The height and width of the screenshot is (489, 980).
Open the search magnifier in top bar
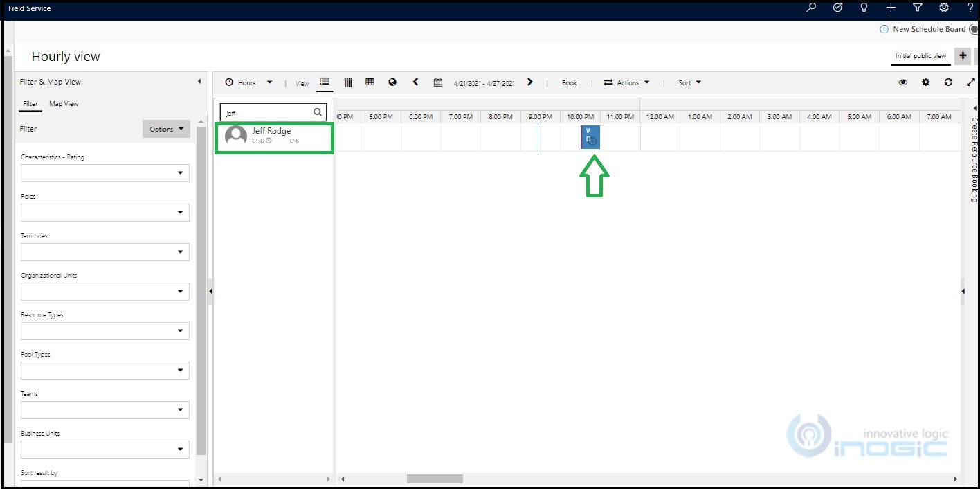point(811,7)
